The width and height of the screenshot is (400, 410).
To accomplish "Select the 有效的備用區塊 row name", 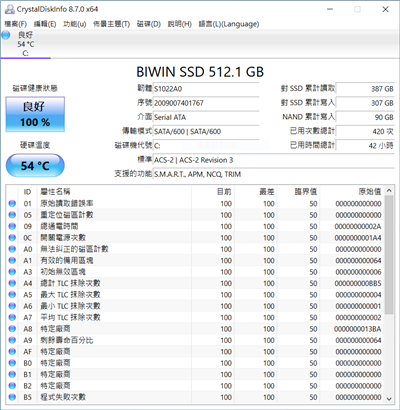I will coord(67,260).
